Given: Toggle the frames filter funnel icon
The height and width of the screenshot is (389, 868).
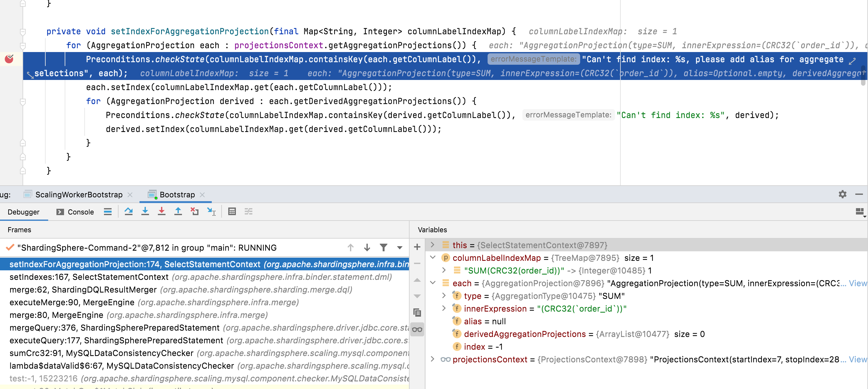Looking at the screenshot, I should coord(384,247).
